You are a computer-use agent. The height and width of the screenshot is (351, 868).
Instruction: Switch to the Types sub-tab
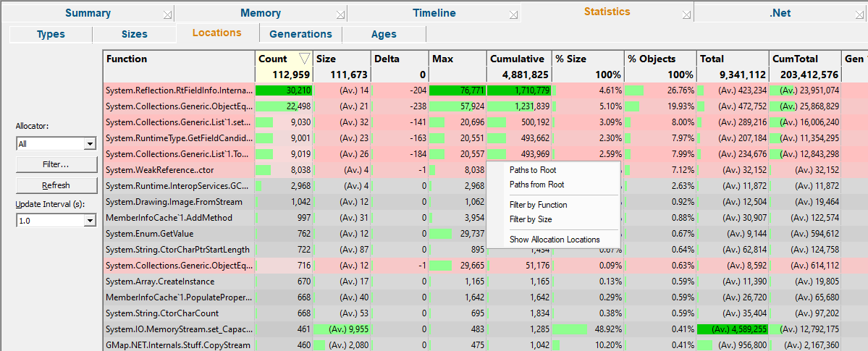[x=51, y=34]
